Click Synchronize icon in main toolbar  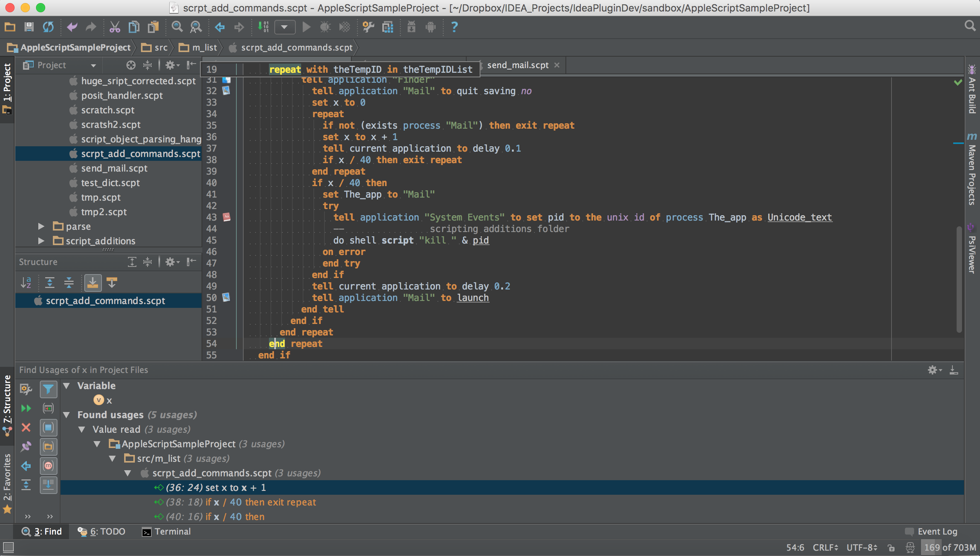pyautogui.click(x=48, y=27)
